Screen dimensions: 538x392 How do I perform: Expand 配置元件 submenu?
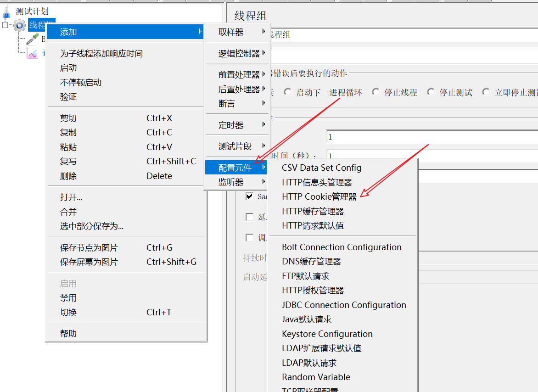[x=236, y=168]
